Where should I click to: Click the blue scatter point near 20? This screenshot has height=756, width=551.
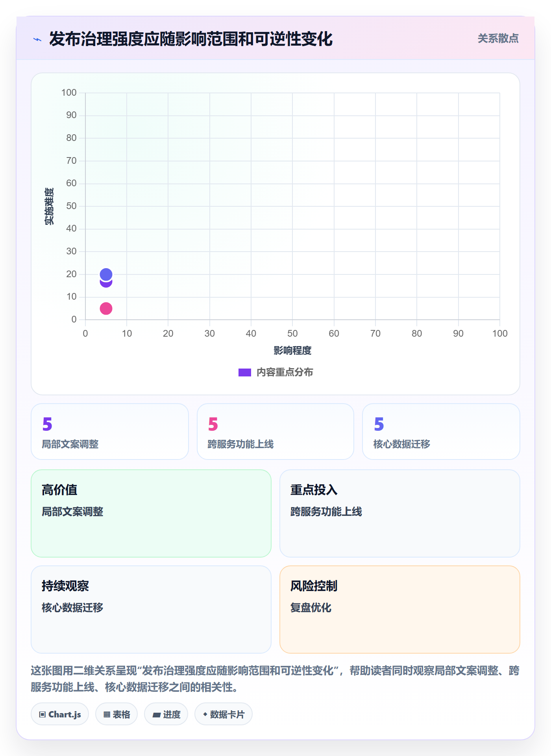tap(106, 274)
